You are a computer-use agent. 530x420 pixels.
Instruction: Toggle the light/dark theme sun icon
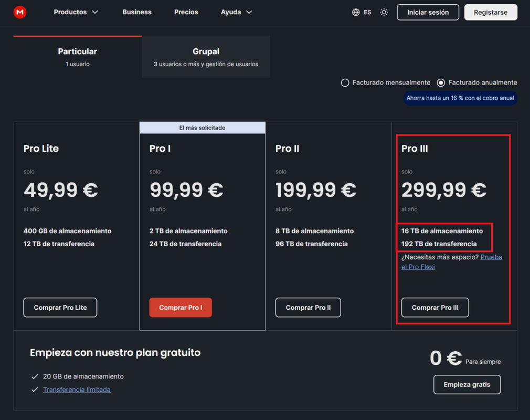[384, 12]
